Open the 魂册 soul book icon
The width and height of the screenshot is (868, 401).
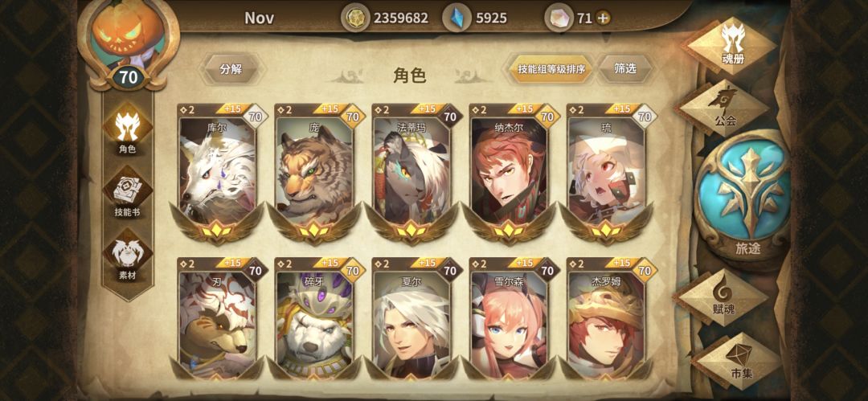coord(732,46)
